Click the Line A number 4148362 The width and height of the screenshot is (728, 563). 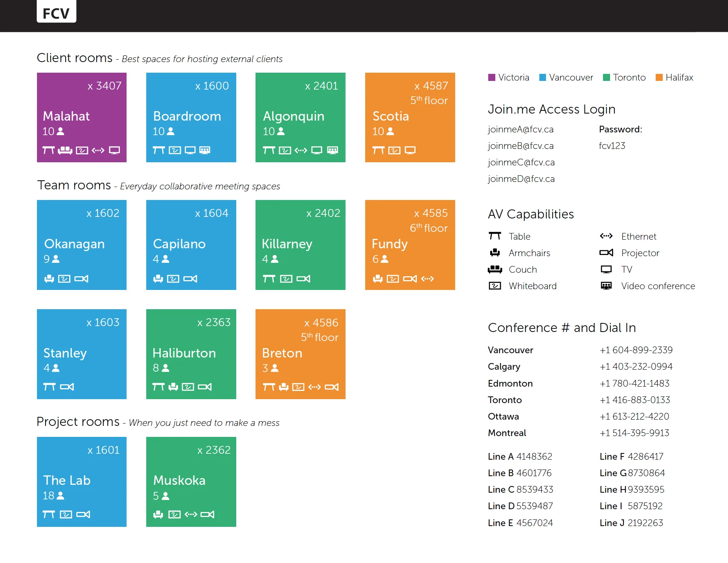coord(534,457)
